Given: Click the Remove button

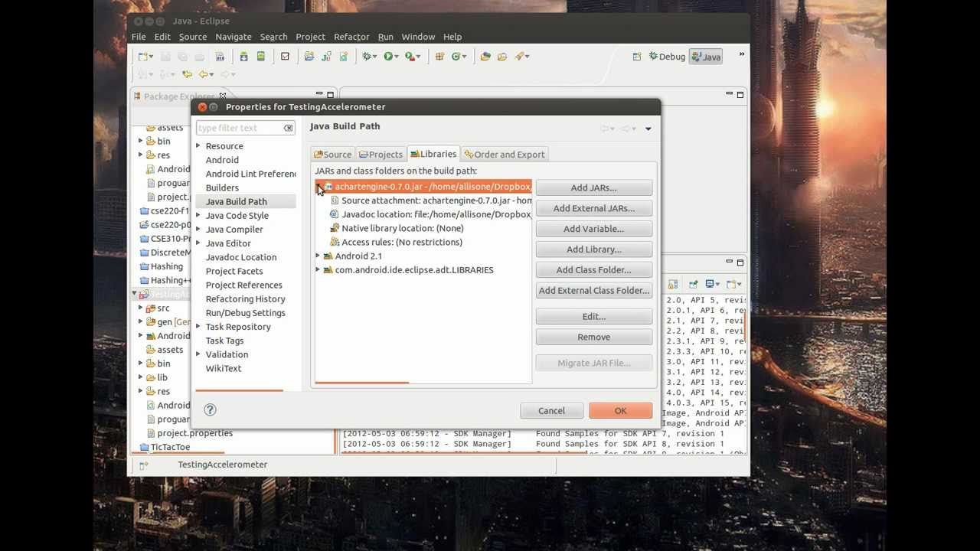Looking at the screenshot, I should (x=593, y=337).
